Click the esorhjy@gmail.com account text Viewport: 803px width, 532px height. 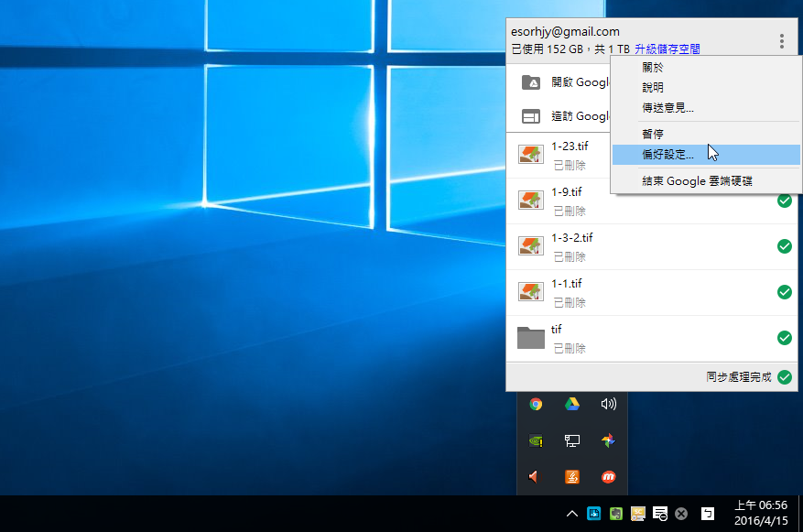click(565, 32)
